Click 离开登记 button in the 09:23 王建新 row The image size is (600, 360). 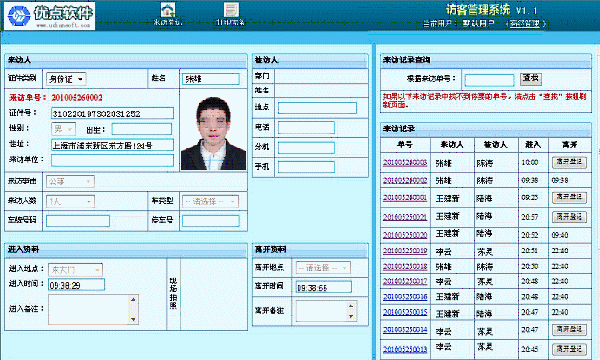569,197
